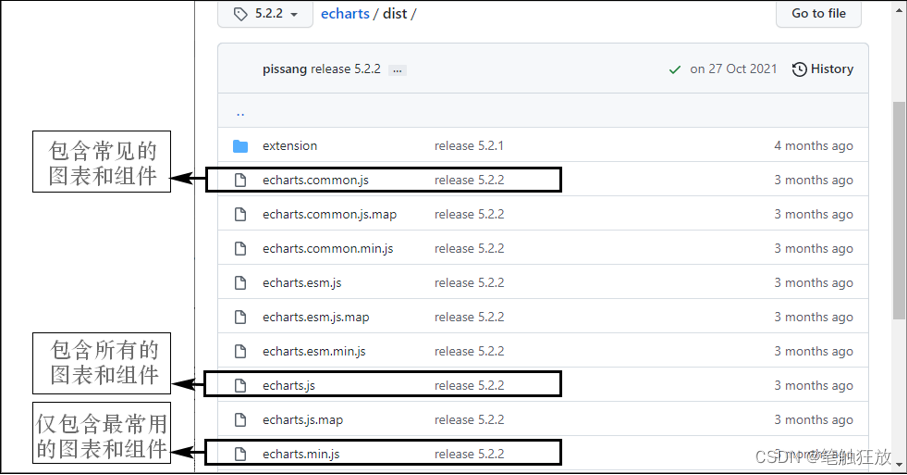Click 3 months ago on echarts.esm.js row

click(x=813, y=282)
